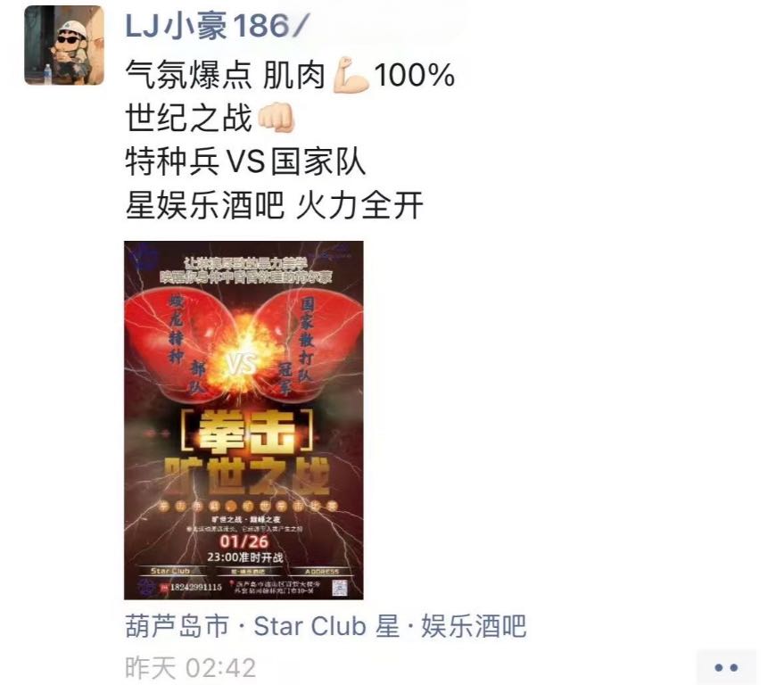The width and height of the screenshot is (784, 685).
Task: Click the text line 特种兵 VS 国家队
Action: click(245, 161)
